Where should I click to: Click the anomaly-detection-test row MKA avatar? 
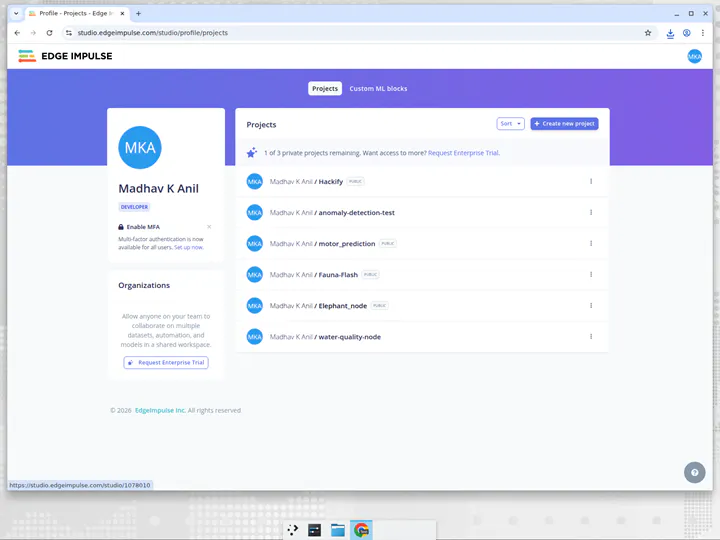pyautogui.click(x=254, y=213)
